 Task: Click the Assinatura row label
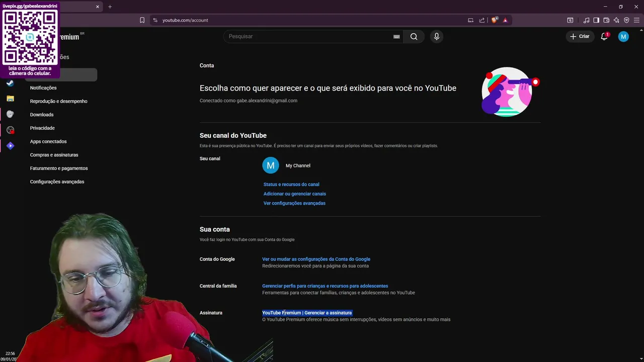pyautogui.click(x=211, y=313)
